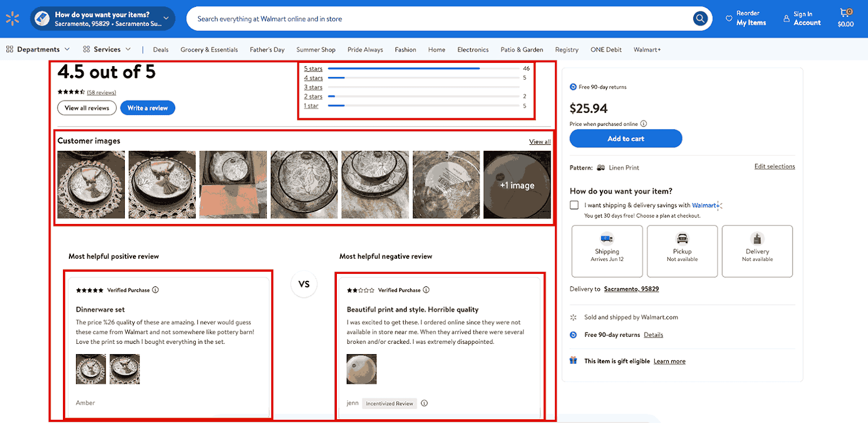Open the Electronics category
The width and height of the screenshot is (868, 423).
point(473,49)
